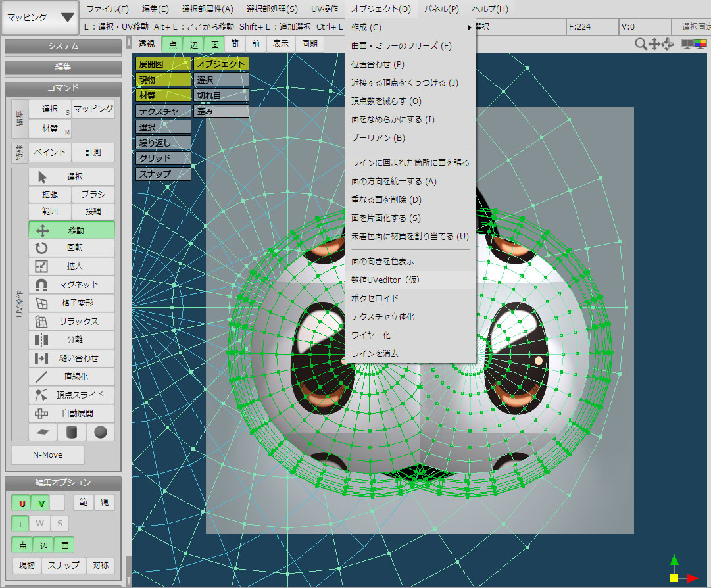711x588 pixels.
Task: Toggle グリッド display option
Action: (163, 159)
